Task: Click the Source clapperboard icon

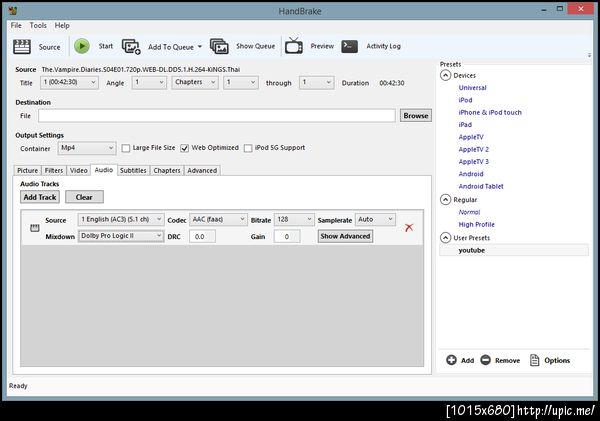Action: tap(22, 47)
